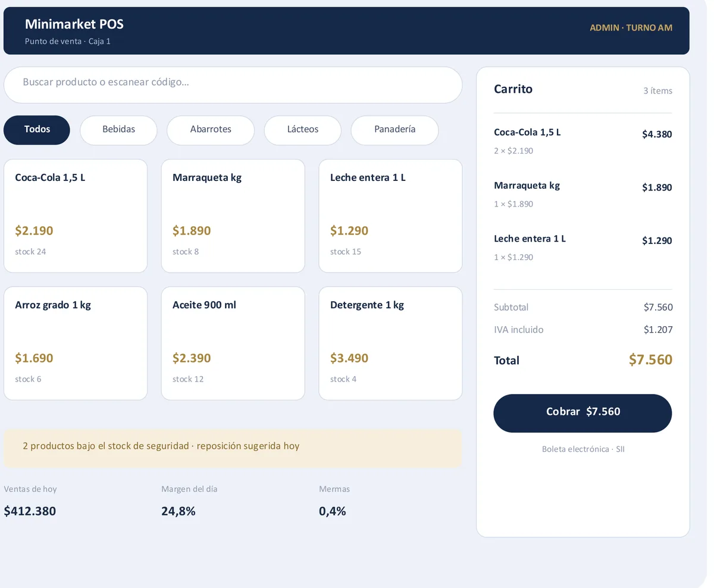The width and height of the screenshot is (714, 588).
Task: Show only Lácteos products
Action: pyautogui.click(x=303, y=130)
